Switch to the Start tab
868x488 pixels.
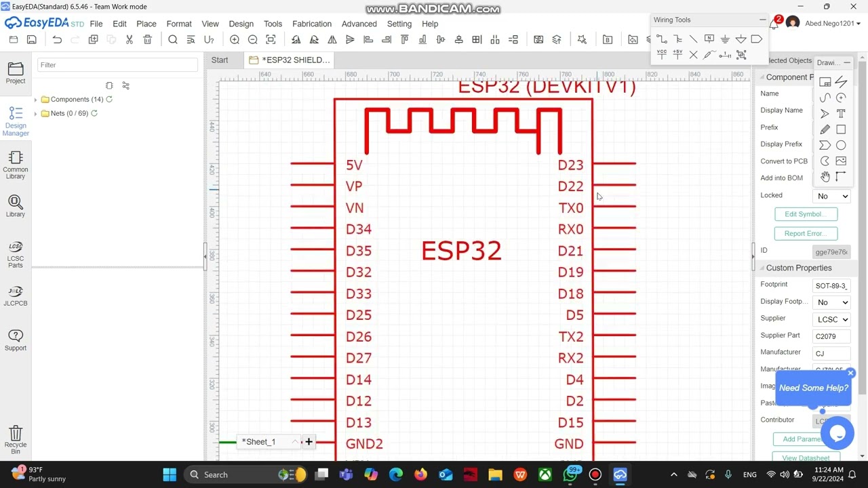tap(220, 60)
